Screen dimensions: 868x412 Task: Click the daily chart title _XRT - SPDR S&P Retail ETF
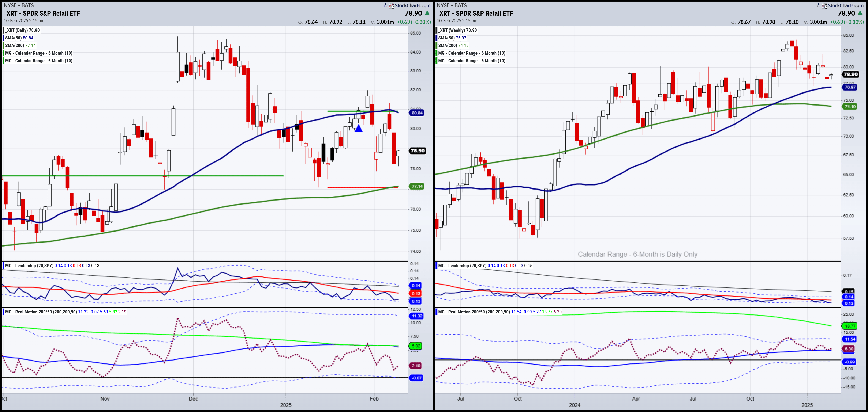click(42, 14)
